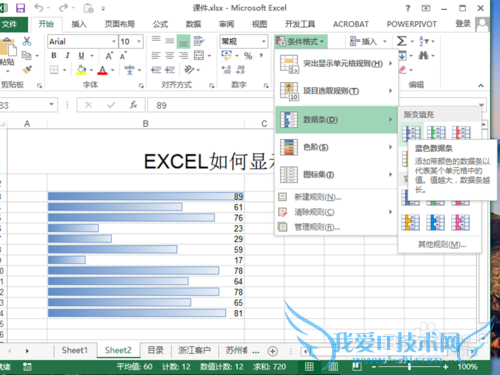500x375 pixels.
Task: Open 图标集 icon sets submenu
Action: coord(336,175)
